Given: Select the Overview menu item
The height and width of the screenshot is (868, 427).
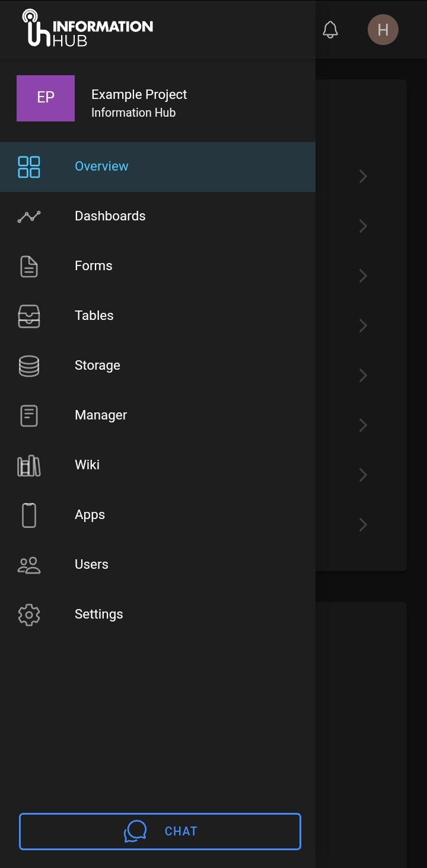Looking at the screenshot, I should click(101, 166).
